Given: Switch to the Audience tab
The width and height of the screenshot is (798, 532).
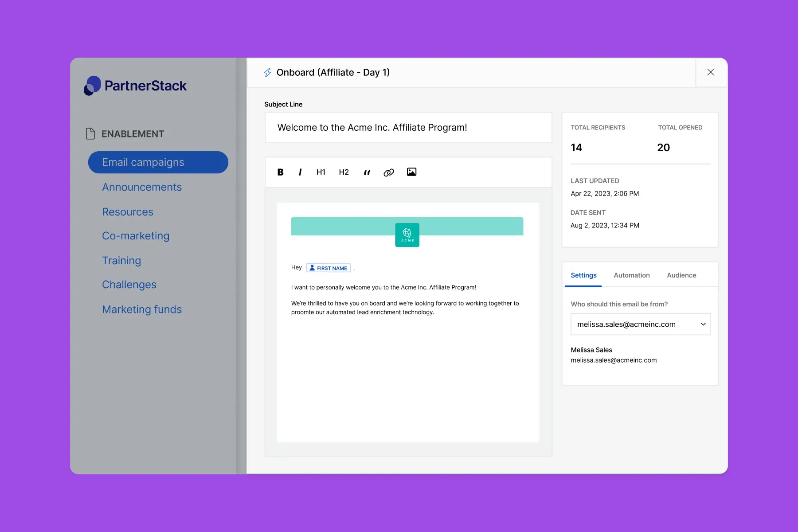Looking at the screenshot, I should (x=681, y=275).
